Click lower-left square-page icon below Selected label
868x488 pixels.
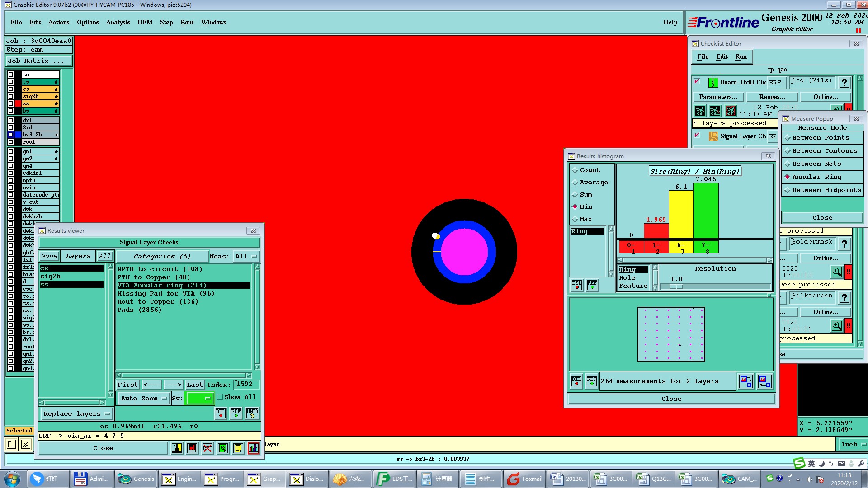pos(11,445)
